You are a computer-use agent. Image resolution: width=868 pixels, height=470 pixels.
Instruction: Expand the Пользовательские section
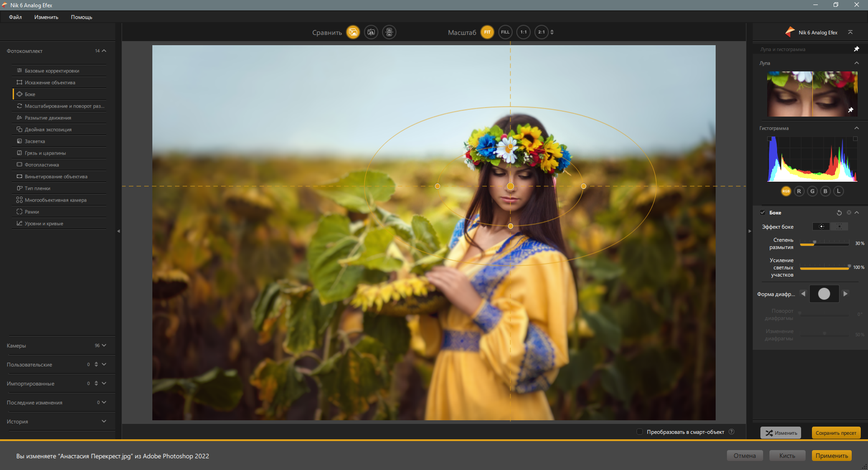click(104, 364)
